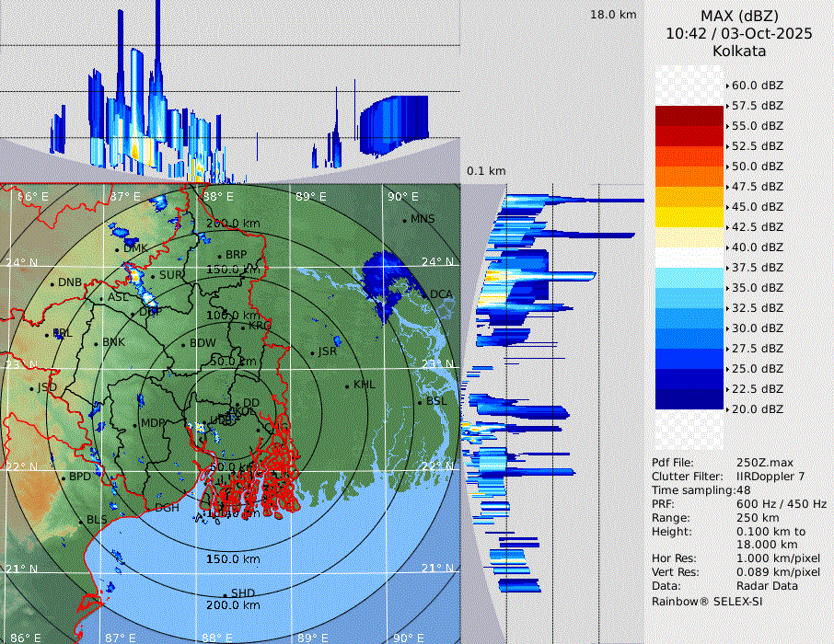Click the Rainbow SELEX-SI text
The image size is (834, 644).
[x=707, y=601]
